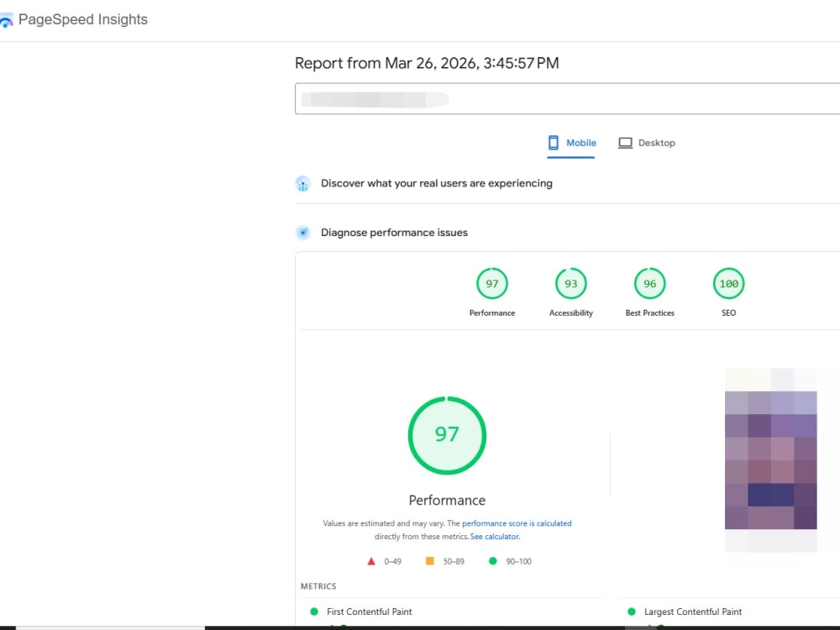Open the 'See calculator' link
The image size is (840, 630).
point(495,536)
